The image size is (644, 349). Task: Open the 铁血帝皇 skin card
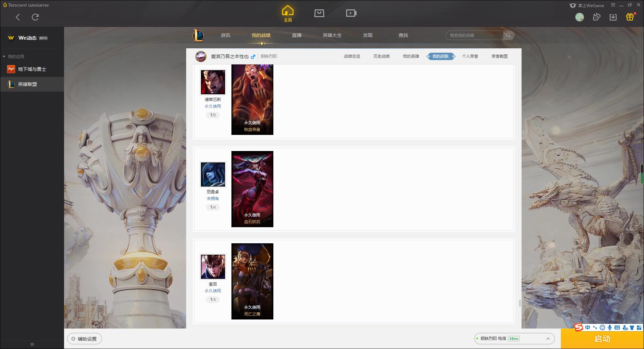[x=252, y=100]
